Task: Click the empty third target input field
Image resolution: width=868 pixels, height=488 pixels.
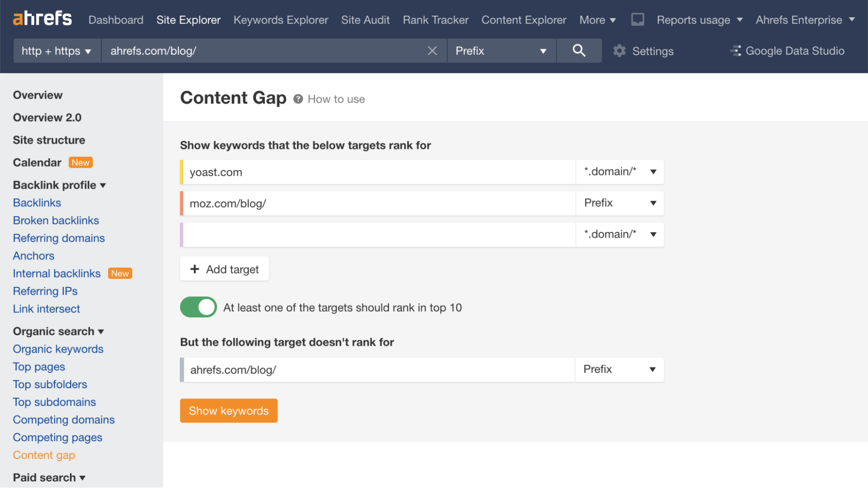Action: click(x=379, y=234)
